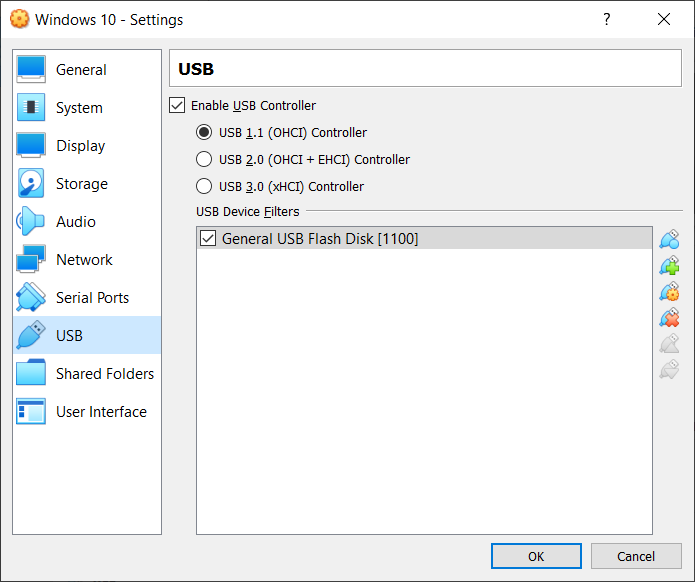Click the help question mark button
The height and width of the screenshot is (582, 695).
(607, 19)
